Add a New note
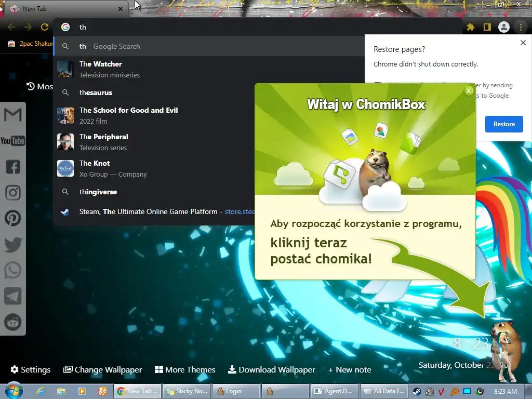The width and height of the screenshot is (532, 399). [350, 369]
